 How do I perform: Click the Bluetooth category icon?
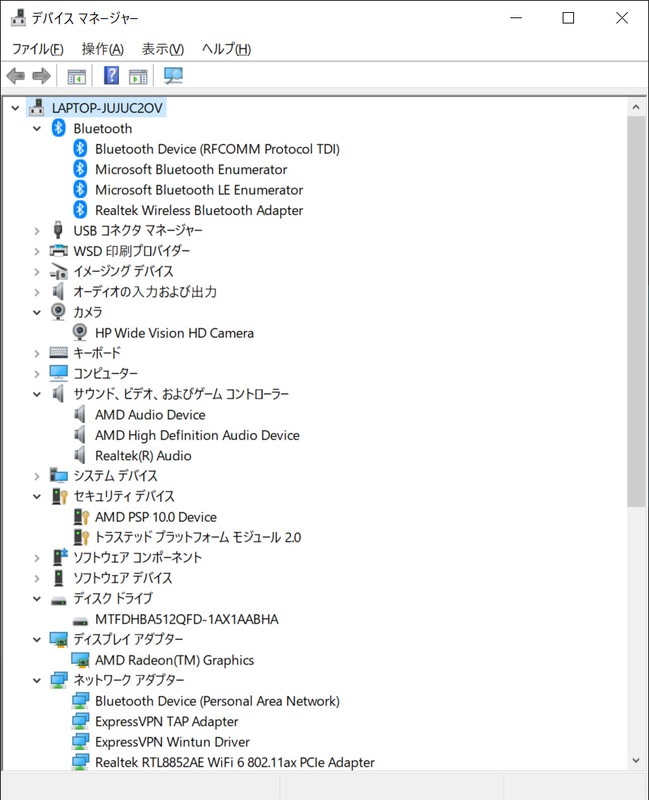click(58, 128)
